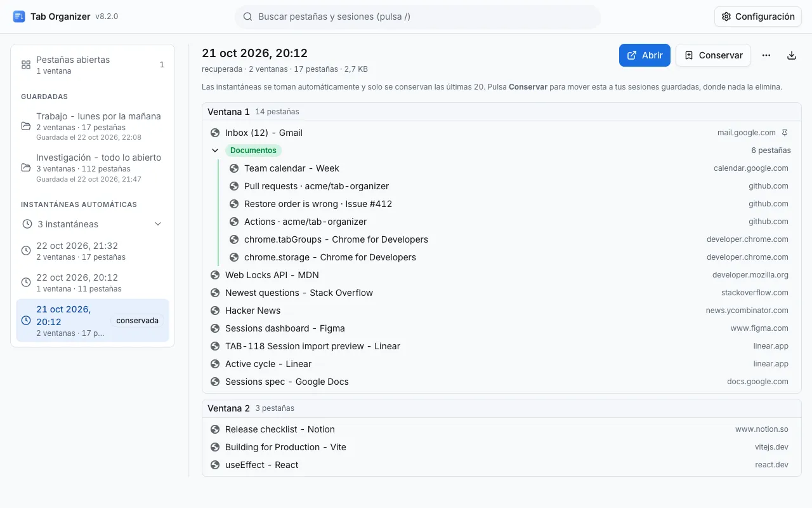Click Building for Production - Vite row
812x508 pixels.
502,447
